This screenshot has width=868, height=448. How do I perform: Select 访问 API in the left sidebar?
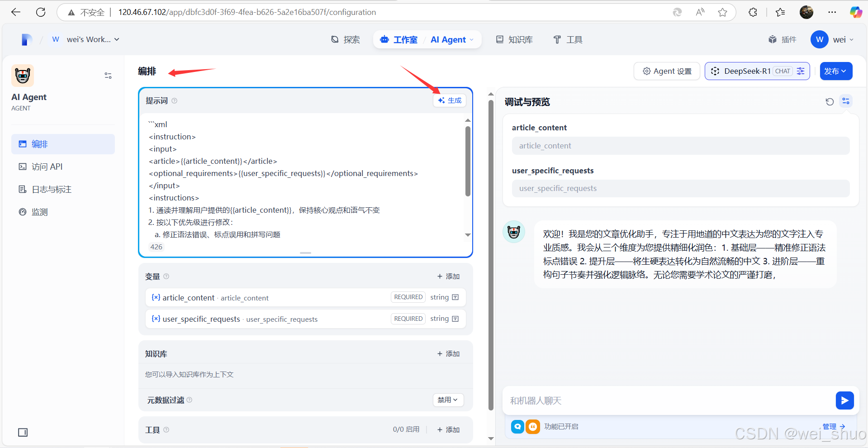63,167
